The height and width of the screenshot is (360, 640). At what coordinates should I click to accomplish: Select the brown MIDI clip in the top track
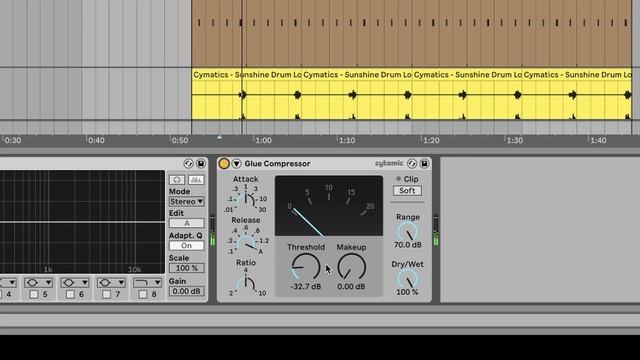click(x=411, y=33)
